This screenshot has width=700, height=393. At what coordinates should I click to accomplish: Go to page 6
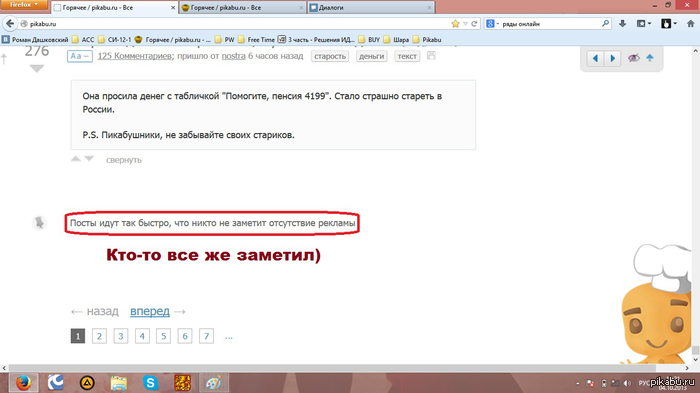pos(185,336)
